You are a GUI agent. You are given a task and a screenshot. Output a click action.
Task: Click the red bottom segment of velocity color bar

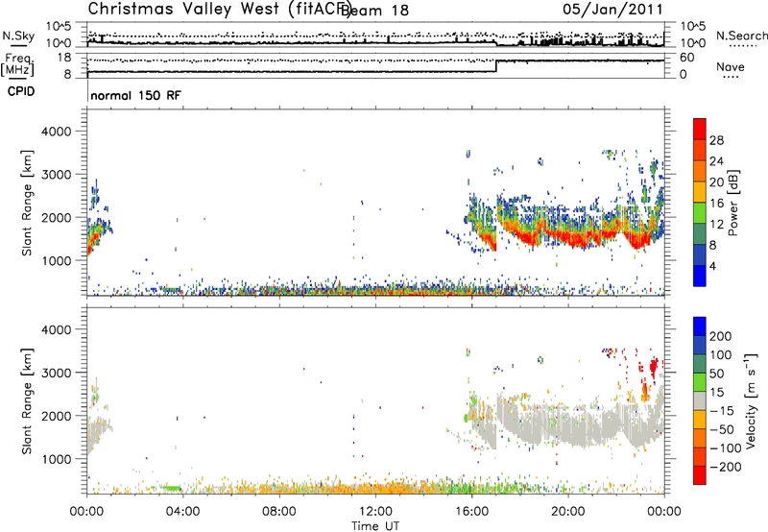point(700,475)
